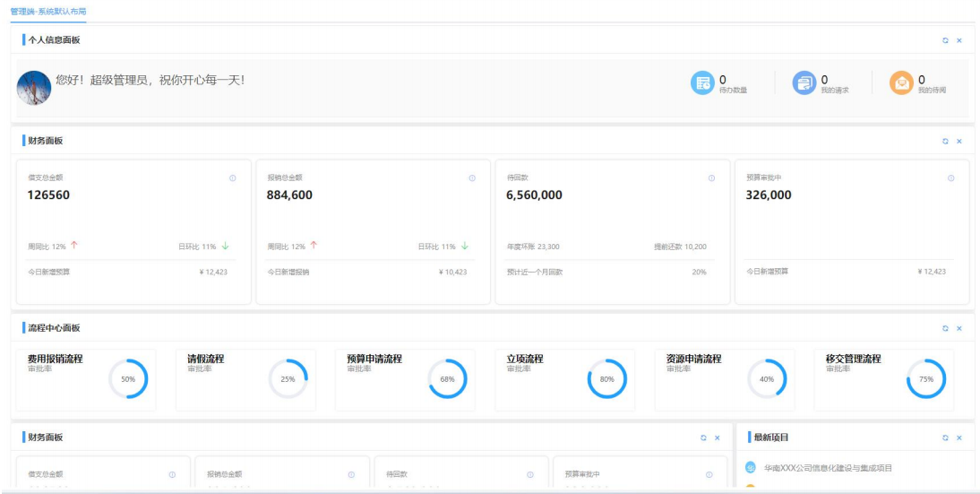Click info icon on 借支总金额 card
Screen dimensions: 980x494
click(233, 178)
